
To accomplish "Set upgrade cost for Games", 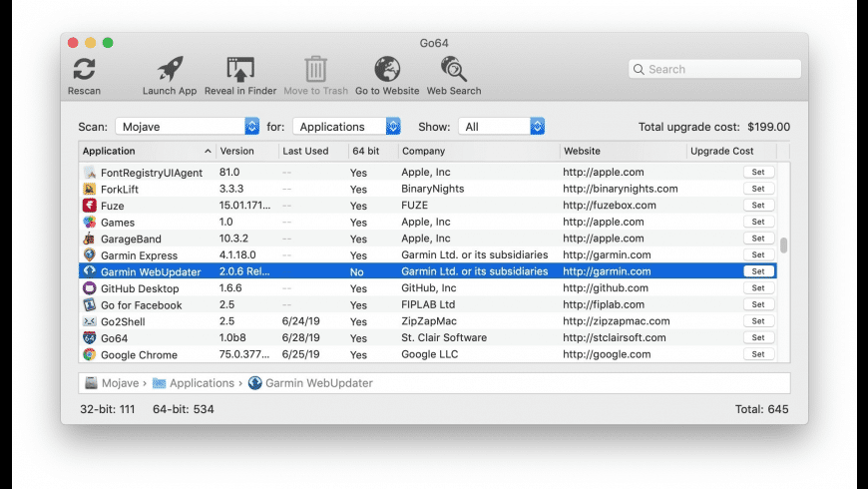I will coord(758,222).
